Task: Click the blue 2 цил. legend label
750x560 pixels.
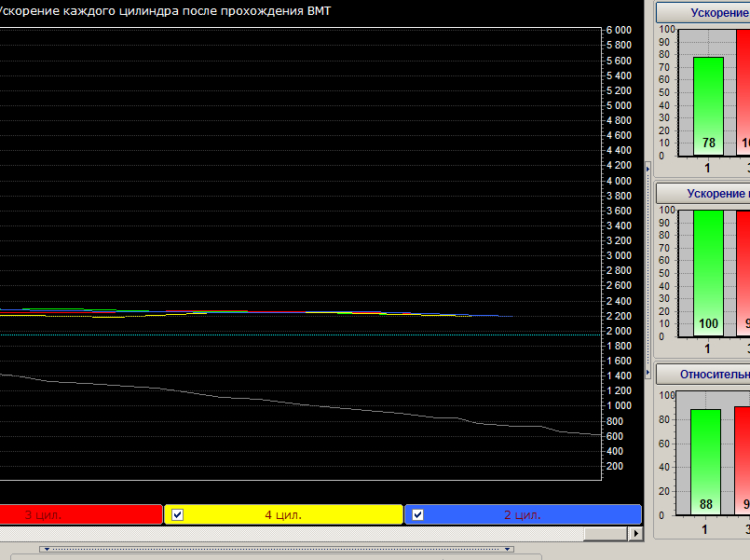Action: (x=523, y=515)
